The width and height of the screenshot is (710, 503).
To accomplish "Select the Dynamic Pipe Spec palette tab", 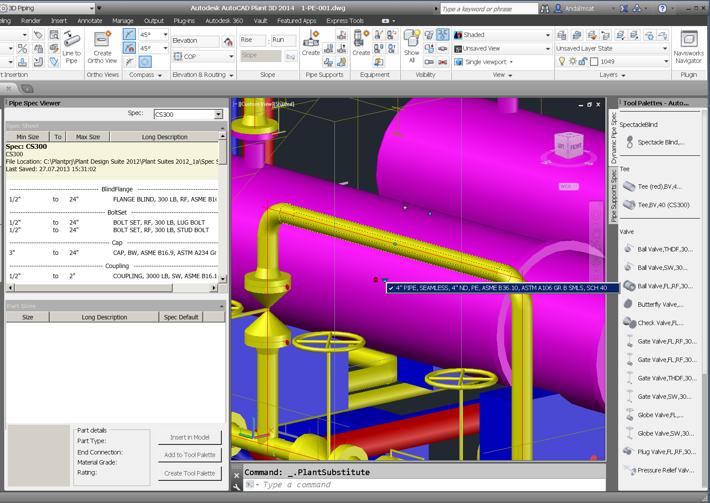I will (x=614, y=138).
